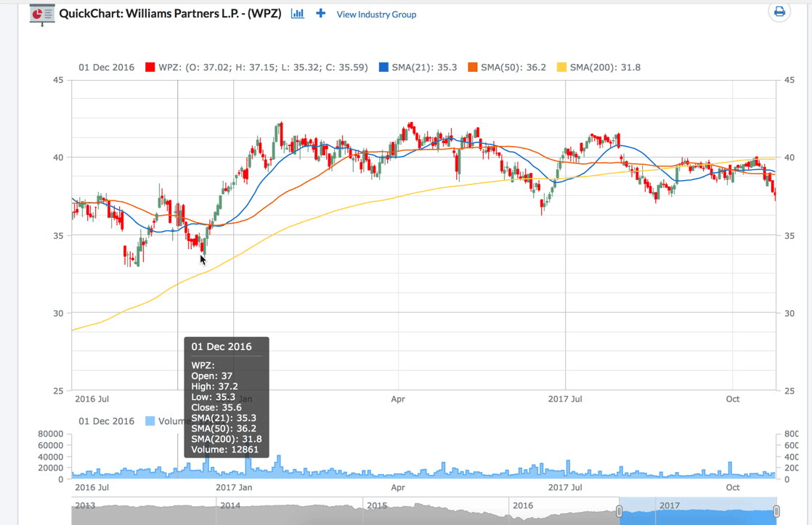The height and width of the screenshot is (525, 812).
Task: Click the 'Apr' label under the price chart
Action: point(398,399)
